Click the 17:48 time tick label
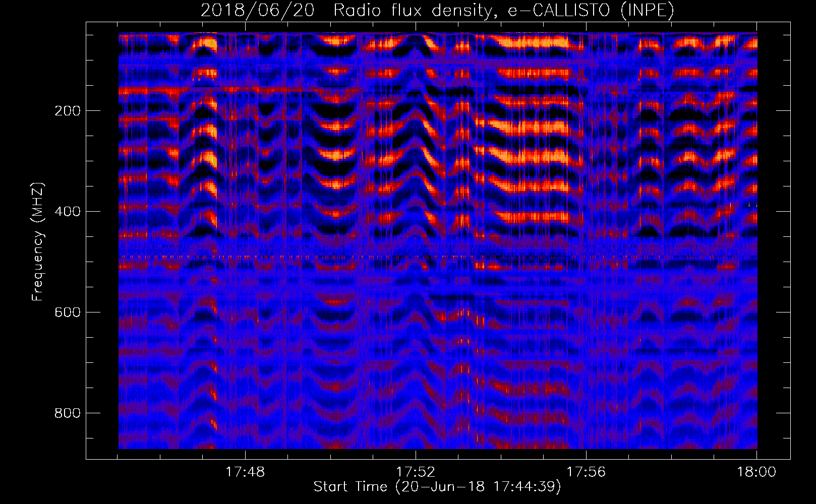The image size is (816, 504). pyautogui.click(x=245, y=472)
